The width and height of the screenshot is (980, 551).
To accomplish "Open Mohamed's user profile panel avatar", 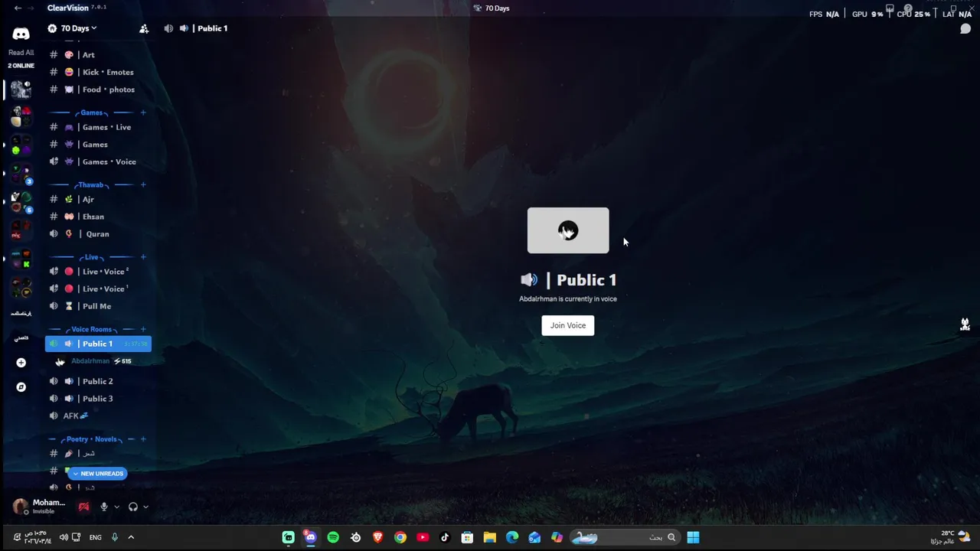I will pos(21,507).
